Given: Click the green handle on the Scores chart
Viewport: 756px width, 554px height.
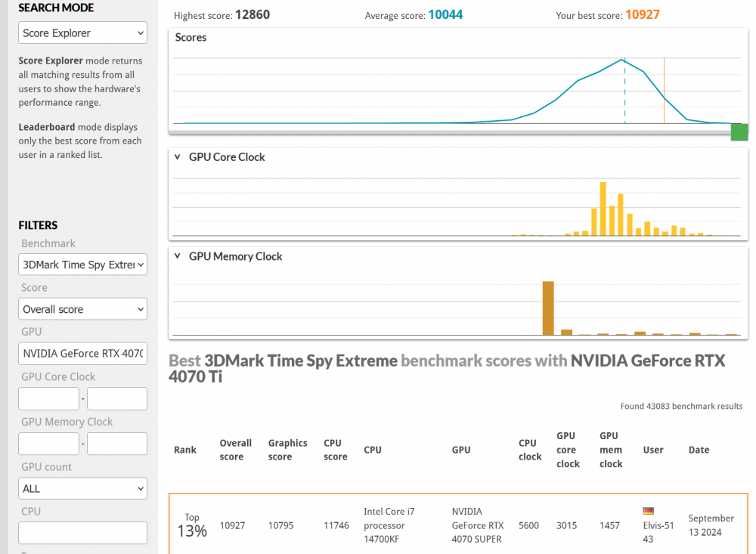Looking at the screenshot, I should click(739, 132).
